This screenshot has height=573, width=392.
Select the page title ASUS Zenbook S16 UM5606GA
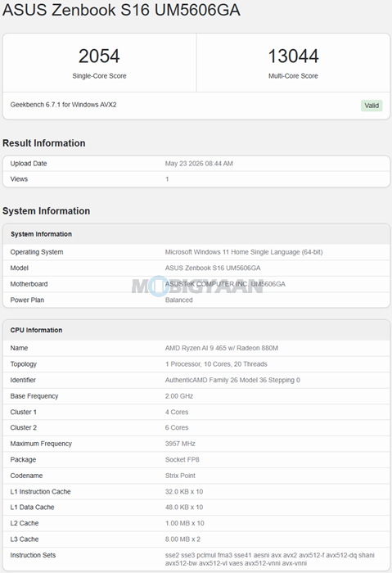[121, 10]
